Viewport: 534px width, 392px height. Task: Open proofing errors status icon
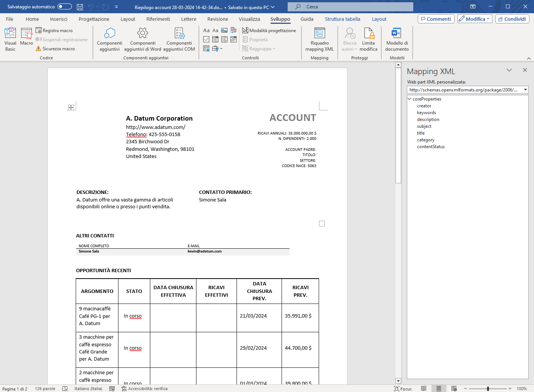(x=65, y=389)
